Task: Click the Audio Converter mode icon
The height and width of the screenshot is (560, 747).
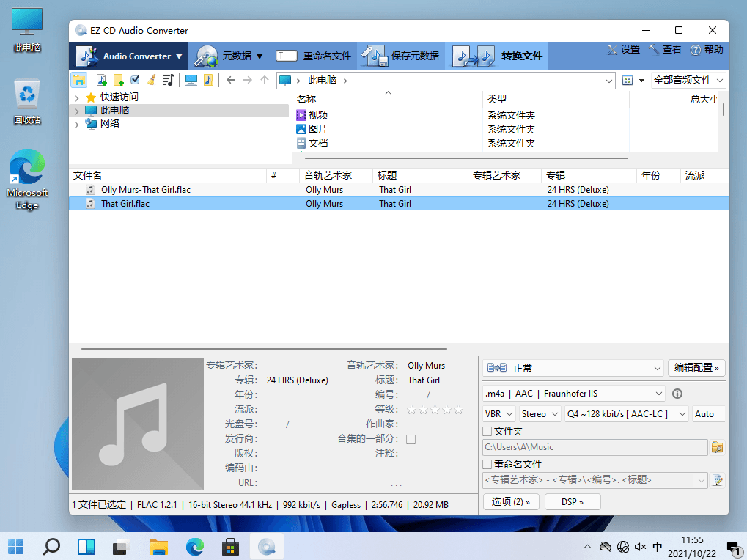Action: [87, 56]
